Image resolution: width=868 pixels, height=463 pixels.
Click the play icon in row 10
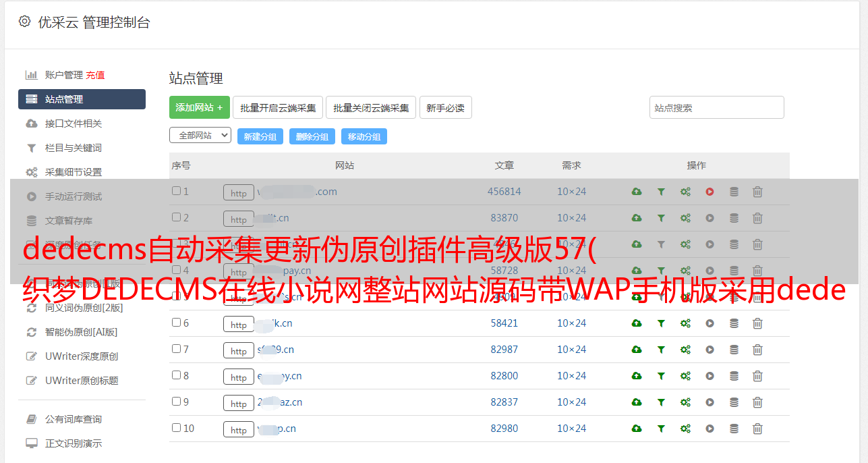(x=710, y=429)
